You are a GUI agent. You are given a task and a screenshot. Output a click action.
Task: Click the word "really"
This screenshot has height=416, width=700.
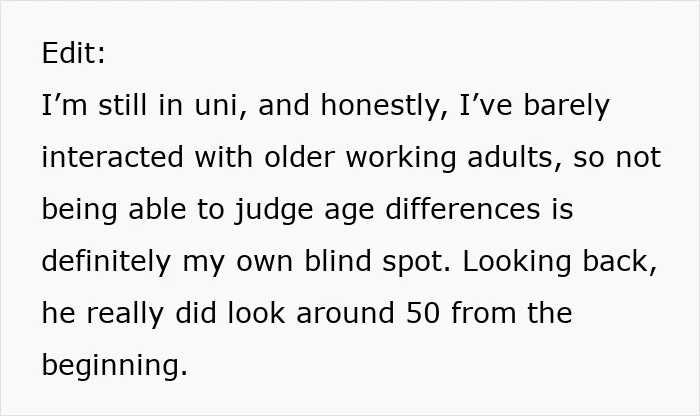point(125,314)
